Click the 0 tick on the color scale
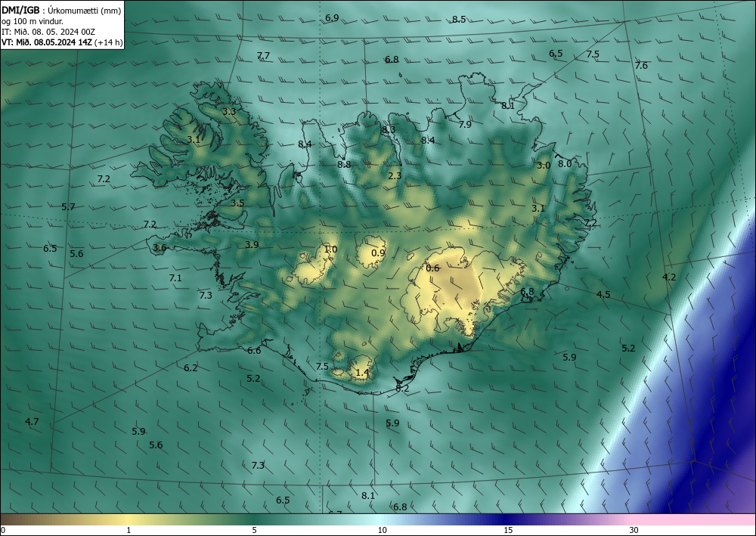The width and height of the screenshot is (756, 536). click(x=3, y=530)
